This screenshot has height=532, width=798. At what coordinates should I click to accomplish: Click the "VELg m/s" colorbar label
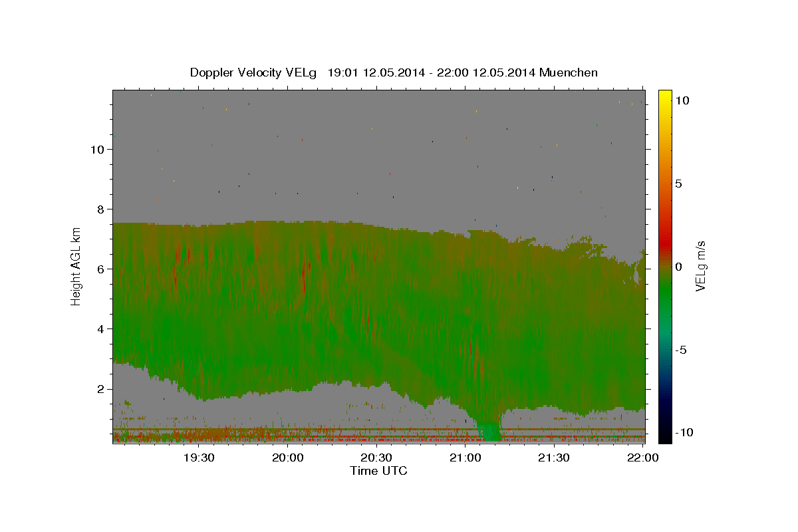pos(701,266)
